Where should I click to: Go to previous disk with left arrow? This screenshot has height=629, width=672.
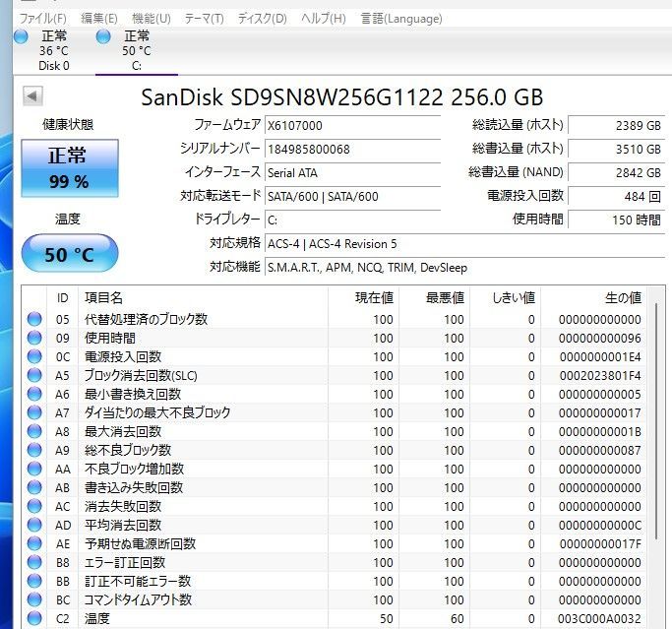pos(32,95)
